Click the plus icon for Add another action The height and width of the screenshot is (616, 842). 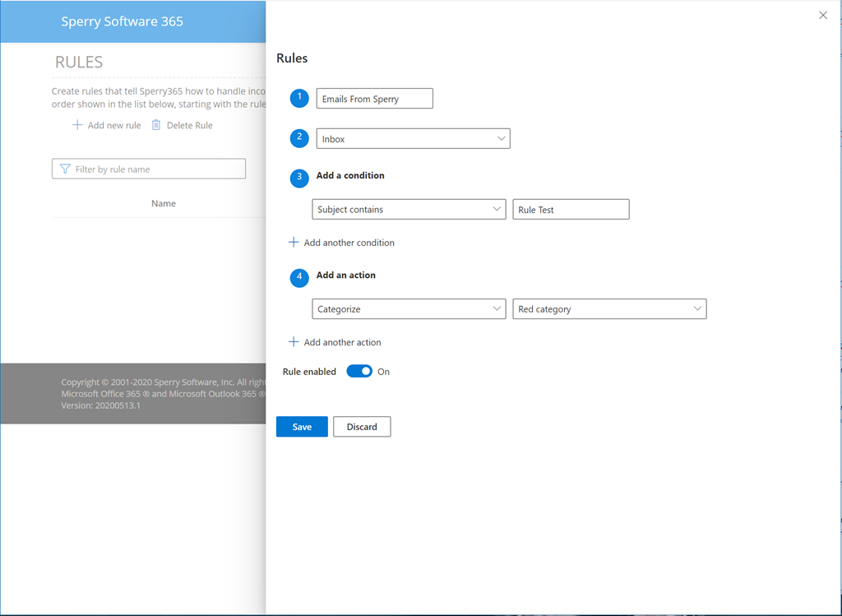[294, 342]
